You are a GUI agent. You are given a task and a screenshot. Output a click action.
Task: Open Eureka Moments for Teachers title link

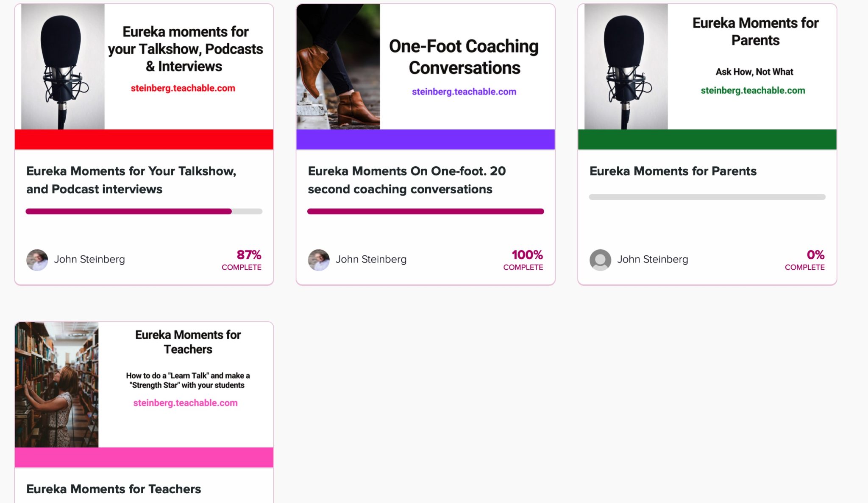pos(114,489)
